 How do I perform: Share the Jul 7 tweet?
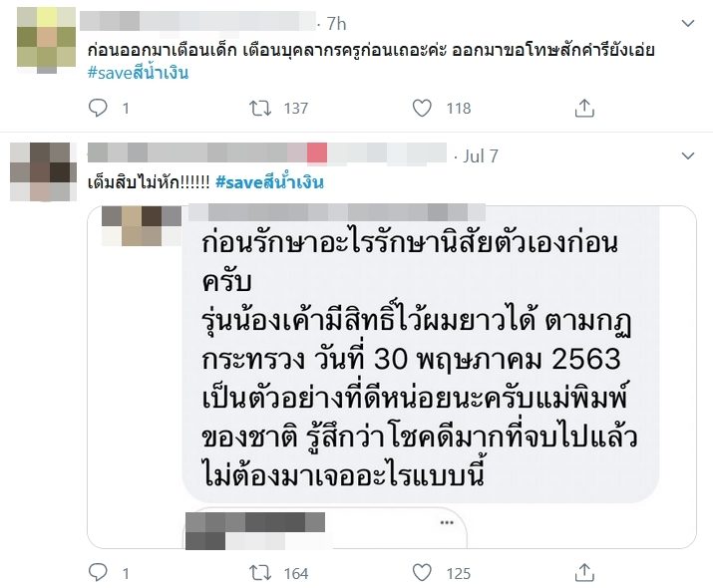coord(584,572)
